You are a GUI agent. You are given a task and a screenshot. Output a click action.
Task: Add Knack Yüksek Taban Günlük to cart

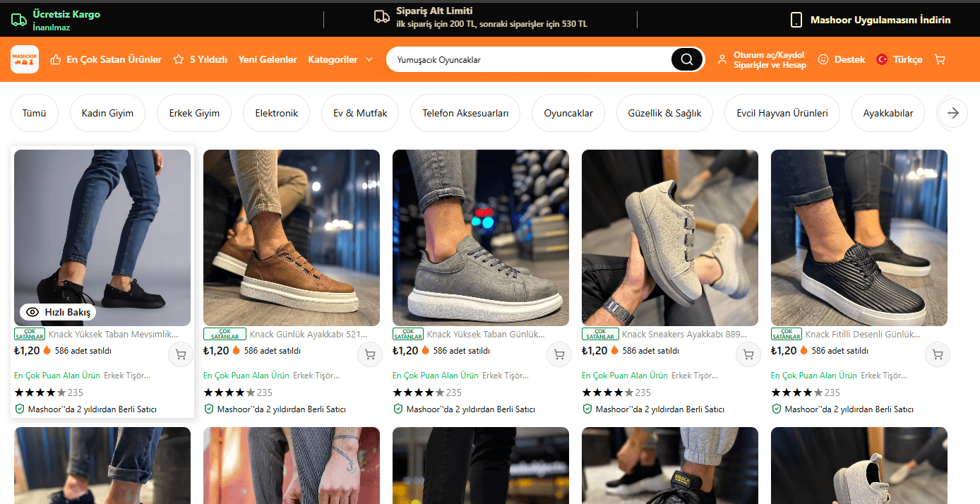[x=559, y=355]
